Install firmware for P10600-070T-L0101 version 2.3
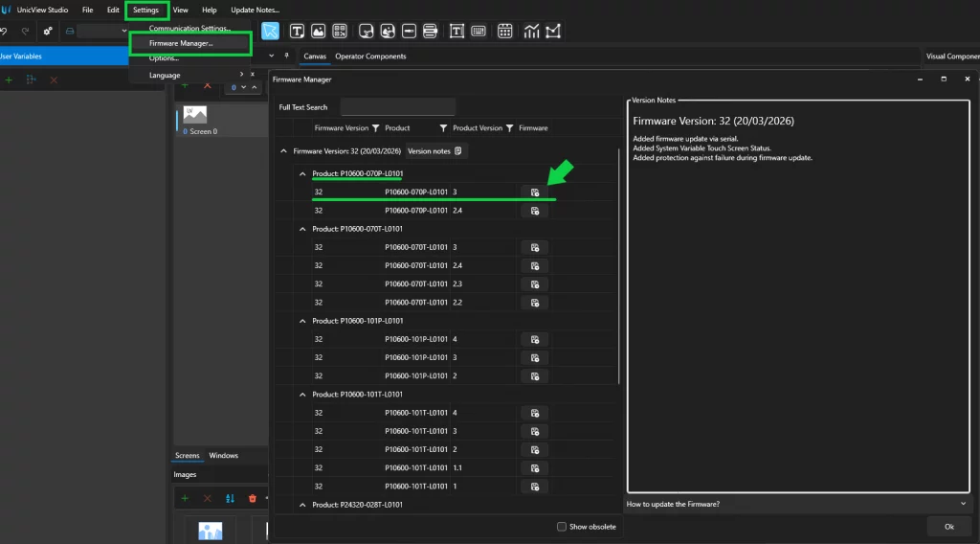Image resolution: width=980 pixels, height=544 pixels. [535, 284]
